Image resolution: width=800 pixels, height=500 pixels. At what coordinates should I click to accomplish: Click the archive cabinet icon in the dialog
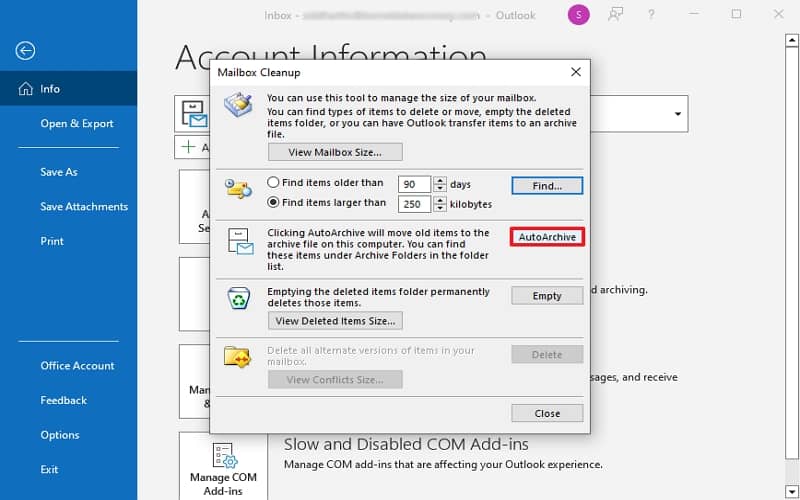pos(240,241)
